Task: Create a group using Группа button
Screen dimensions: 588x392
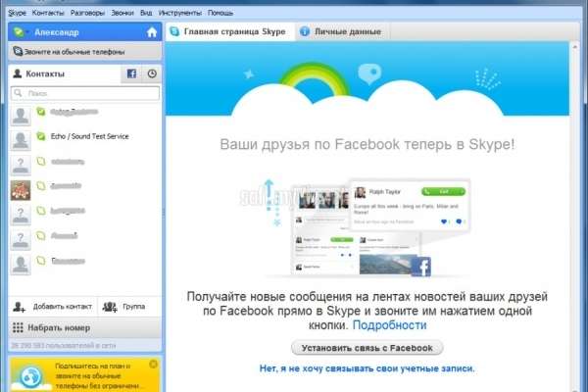Action: click(129, 307)
